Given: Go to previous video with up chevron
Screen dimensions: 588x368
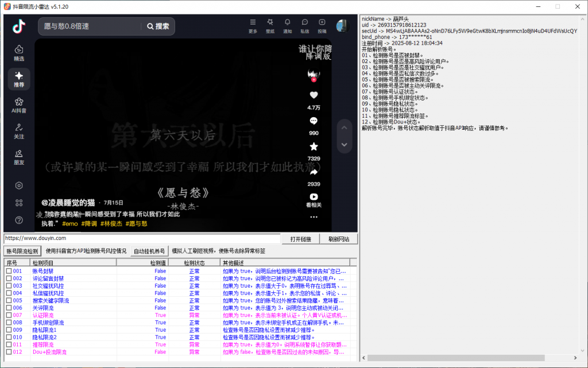Looking at the screenshot, I should tap(345, 128).
